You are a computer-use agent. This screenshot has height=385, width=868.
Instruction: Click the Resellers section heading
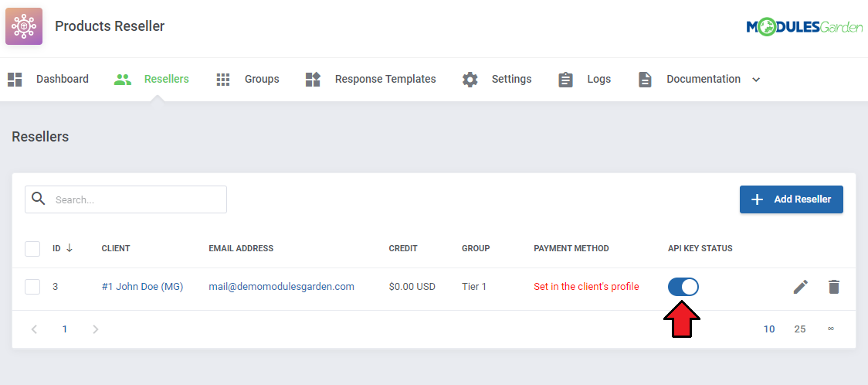click(x=40, y=137)
